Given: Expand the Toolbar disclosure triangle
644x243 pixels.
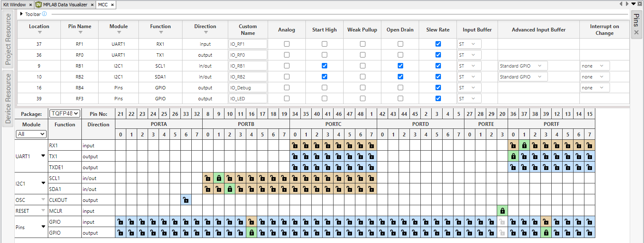Looking at the screenshot, I should [x=21, y=14].
